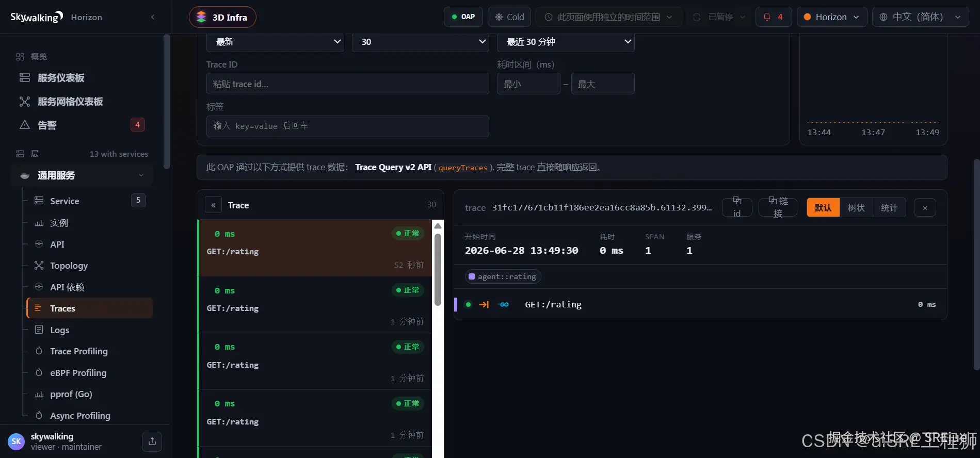
Task: Click the eBPF Profiling flame icon
Action: [x=39, y=372]
